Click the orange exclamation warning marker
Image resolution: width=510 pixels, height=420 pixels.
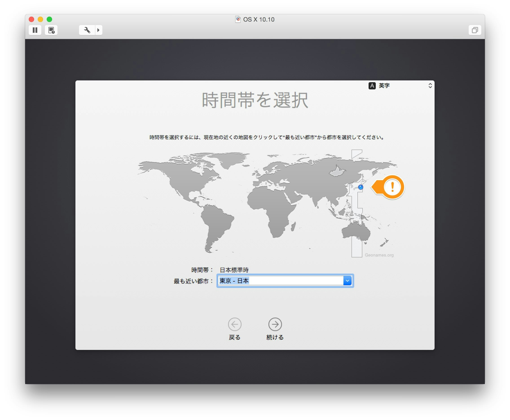[x=392, y=187]
